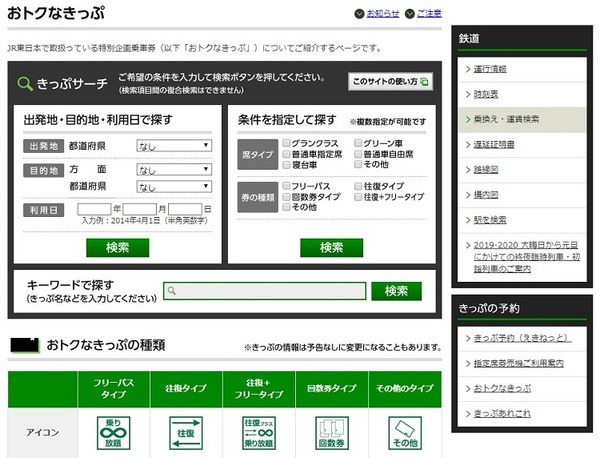Image resolution: width=600 pixels, height=458 pixels.
Task: Open 2019-2020 大晦日 終夜臨時列車 link
Action: coord(527,257)
